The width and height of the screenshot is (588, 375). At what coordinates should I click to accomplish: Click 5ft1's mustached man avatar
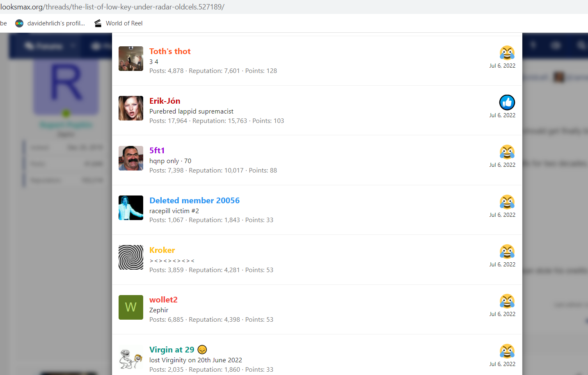(x=131, y=158)
